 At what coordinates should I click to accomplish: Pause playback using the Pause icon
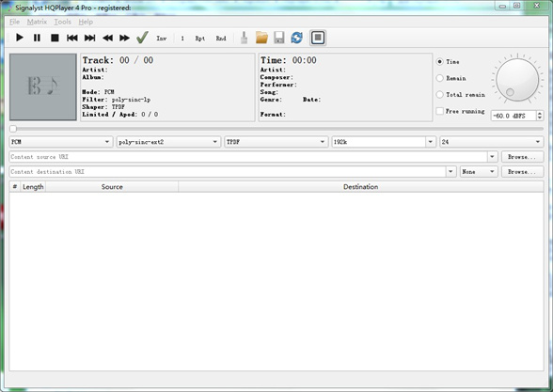pyautogui.click(x=37, y=38)
